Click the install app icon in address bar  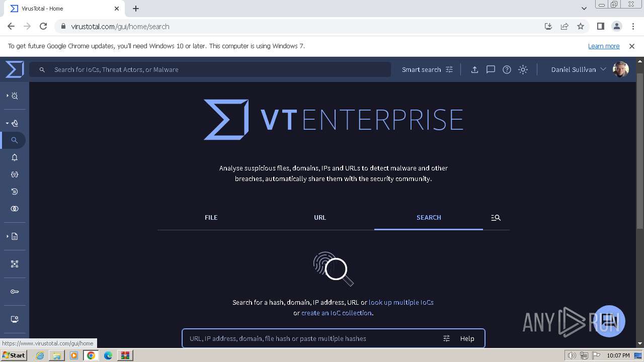548,26
